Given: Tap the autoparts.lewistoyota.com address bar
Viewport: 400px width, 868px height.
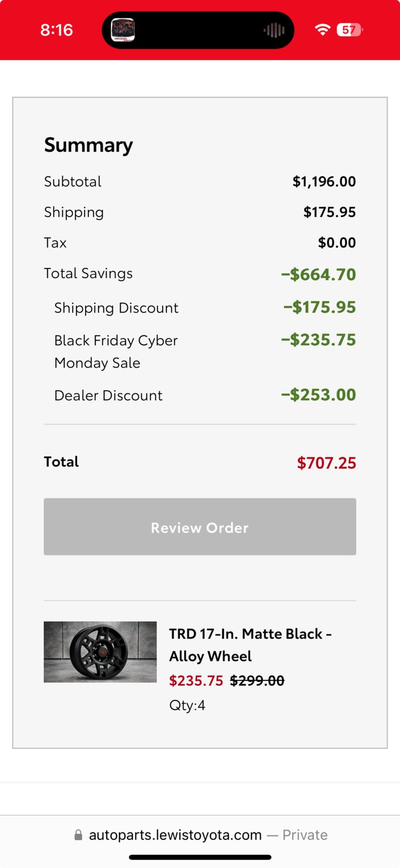Looking at the screenshot, I should coord(200,835).
